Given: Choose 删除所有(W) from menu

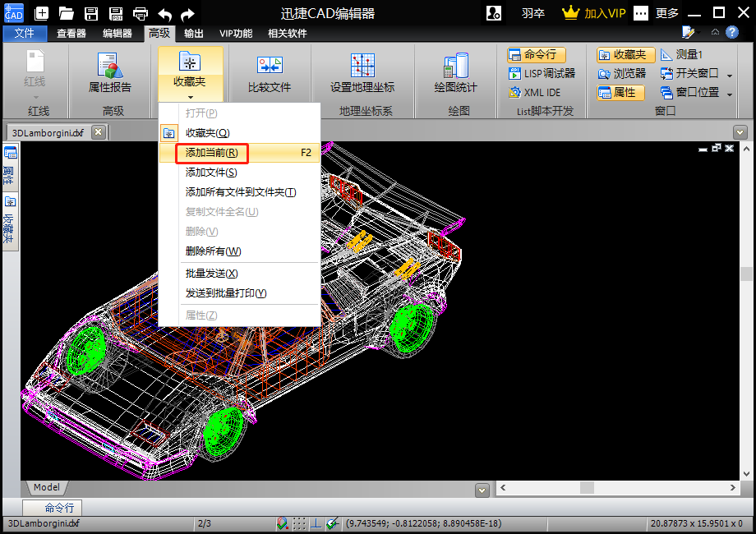Looking at the screenshot, I should coord(240,251).
